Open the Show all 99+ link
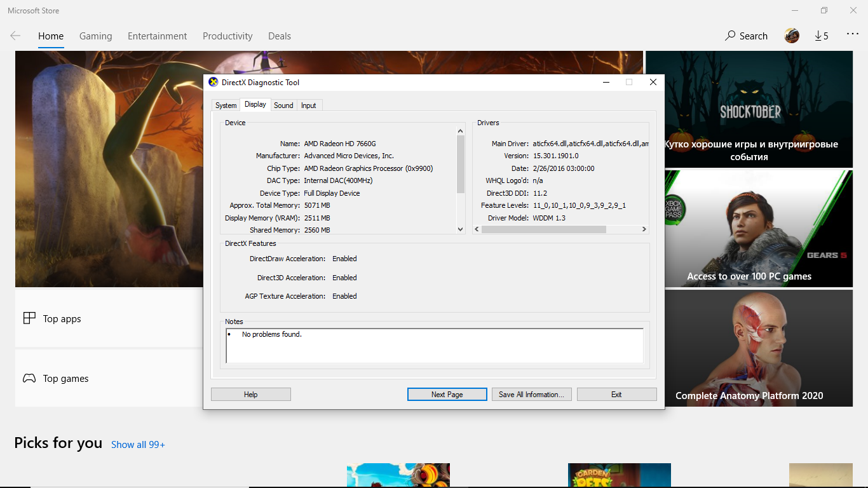868x488 pixels. [x=138, y=445]
